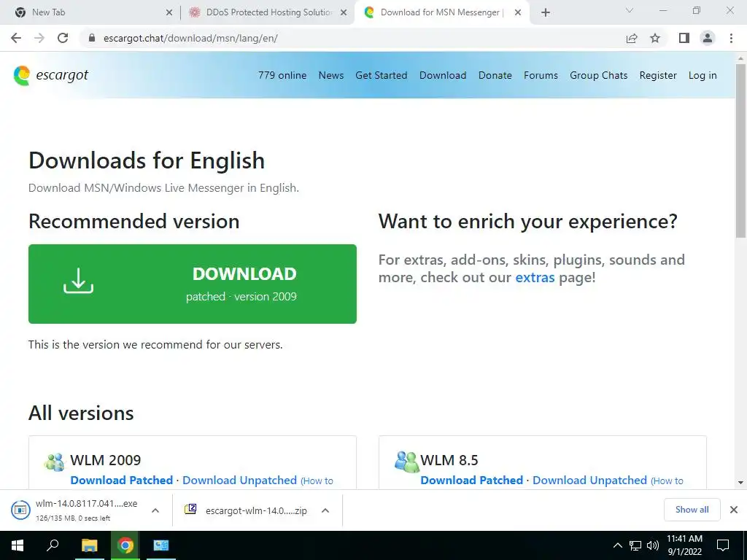Switch to DDoS Protected Hosting Solution tab
Viewport: 747px width, 560px height.
pos(268,12)
